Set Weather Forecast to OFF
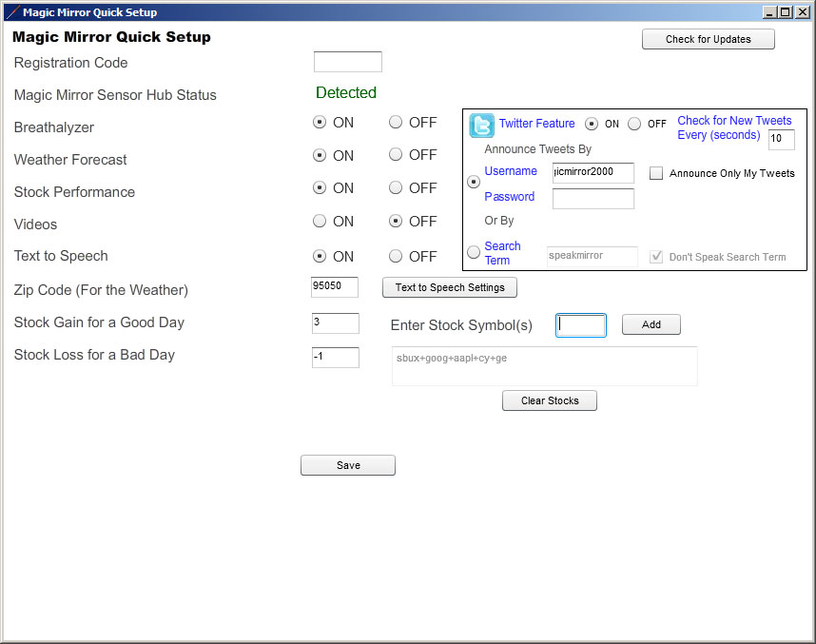816x644 pixels. point(396,155)
